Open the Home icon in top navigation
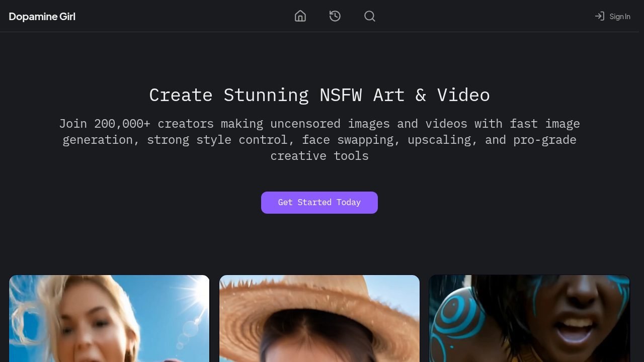 (300, 16)
